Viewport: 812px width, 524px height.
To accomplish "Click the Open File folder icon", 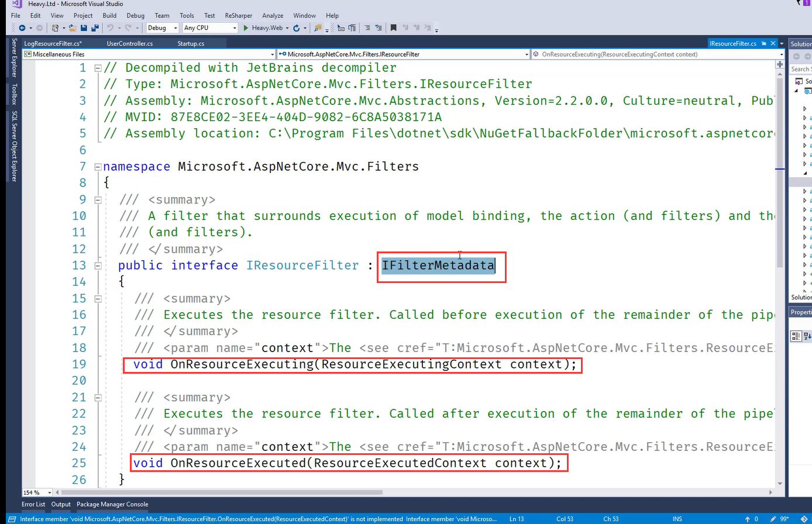I will (73, 27).
